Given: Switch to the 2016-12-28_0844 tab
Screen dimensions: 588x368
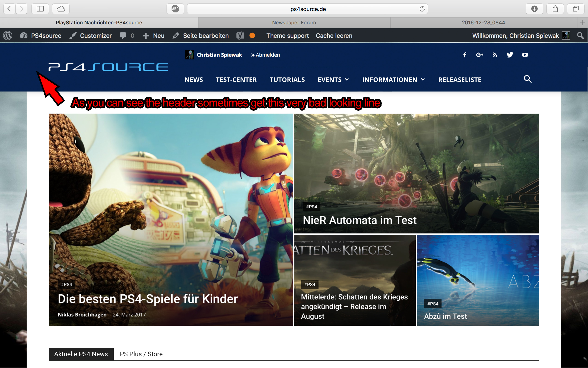Looking at the screenshot, I should click(483, 23).
